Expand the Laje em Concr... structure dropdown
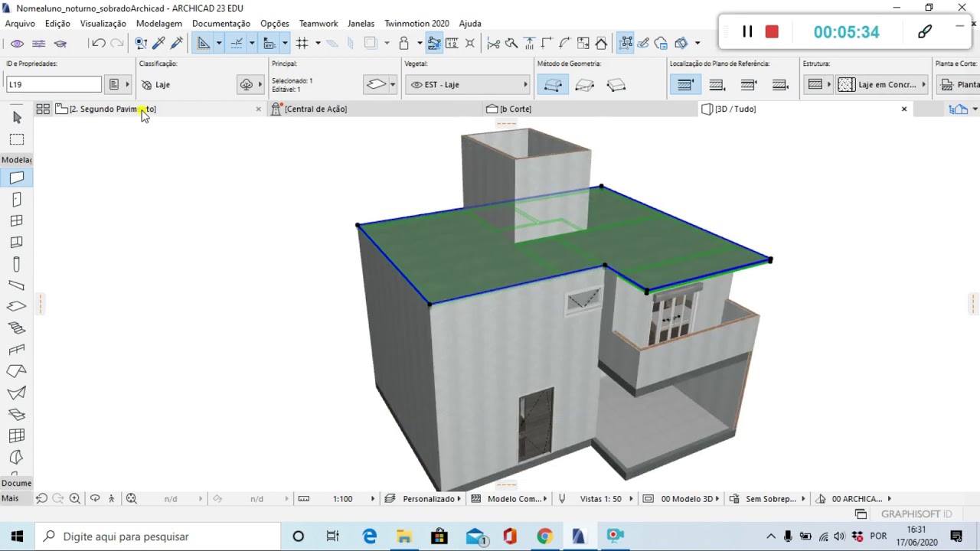This screenshot has width=980, height=551. tap(882, 85)
